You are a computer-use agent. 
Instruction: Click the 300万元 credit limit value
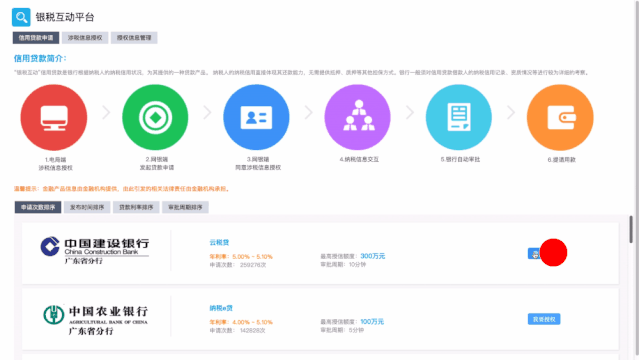pos(372,256)
